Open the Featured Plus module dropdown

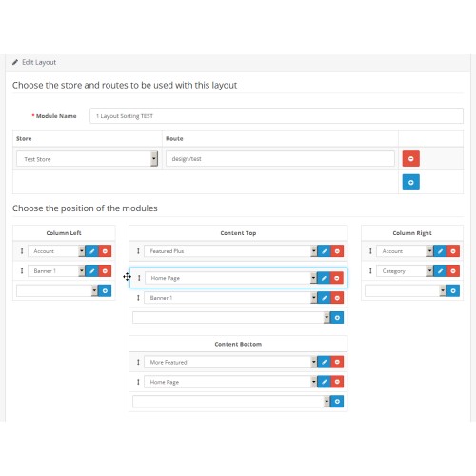(x=230, y=251)
